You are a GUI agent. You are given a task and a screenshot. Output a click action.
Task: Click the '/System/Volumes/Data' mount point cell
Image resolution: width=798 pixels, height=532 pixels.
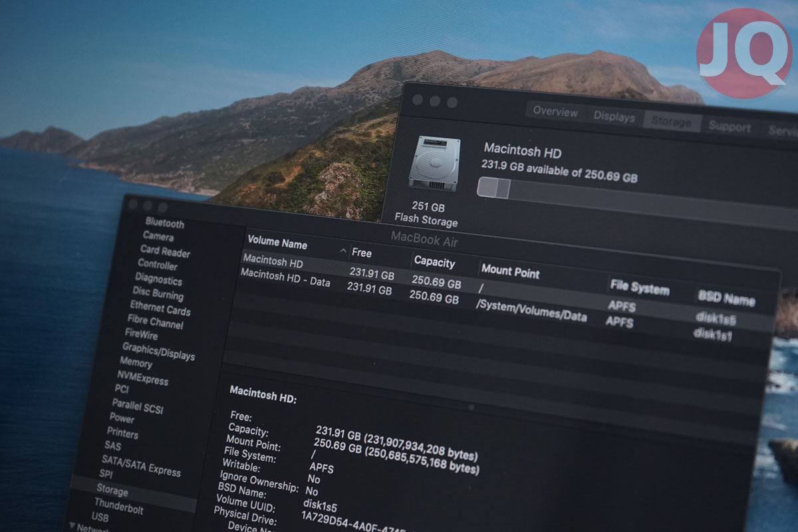point(531,309)
